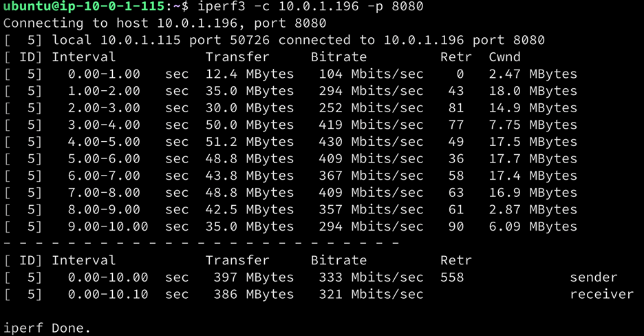Screen dimensions: 644x336
Task: Click the word 'receiver' in summary
Action: click(602, 295)
